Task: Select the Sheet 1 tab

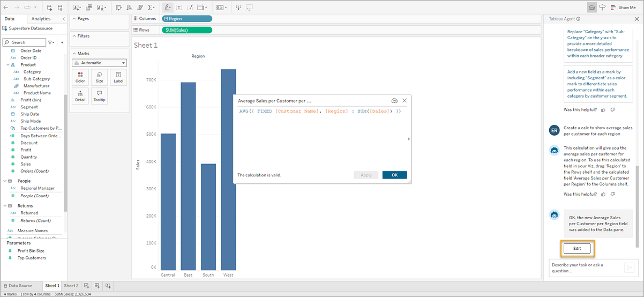Action: point(52,286)
